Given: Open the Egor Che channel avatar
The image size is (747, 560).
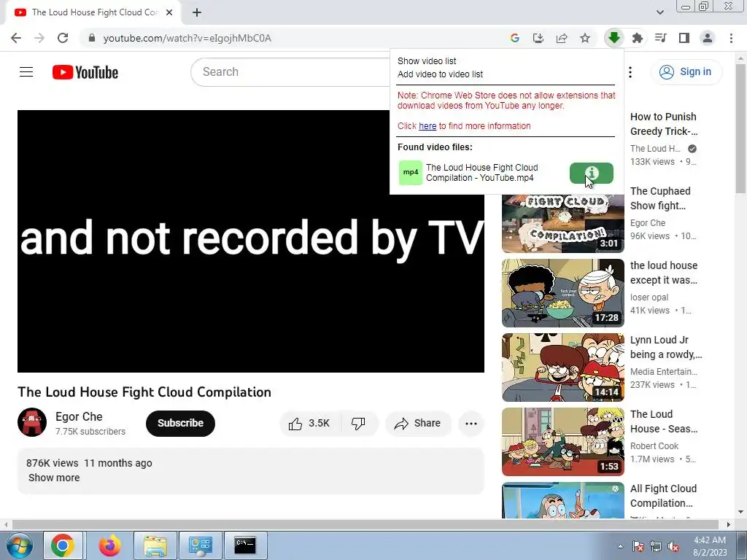Looking at the screenshot, I should pyautogui.click(x=32, y=422).
